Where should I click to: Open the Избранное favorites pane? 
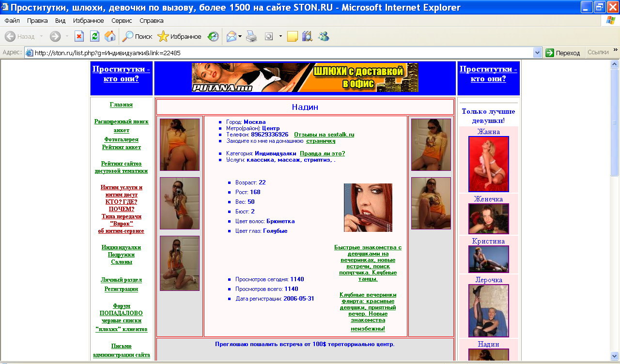click(x=179, y=36)
